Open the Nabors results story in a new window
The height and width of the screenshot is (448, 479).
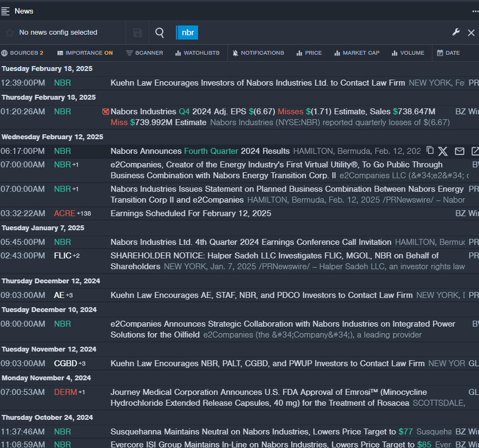[x=475, y=151]
